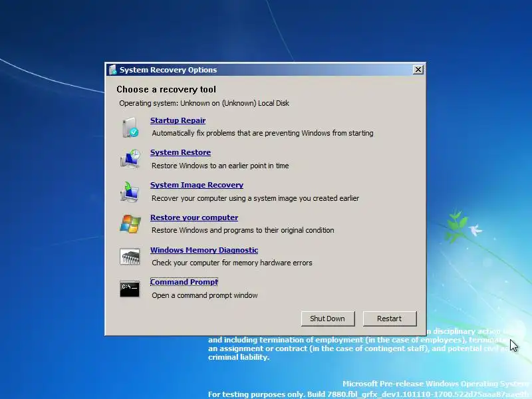The image size is (532, 399).
Task: Launch Windows Memory Diagnostic link
Action: tap(204, 250)
